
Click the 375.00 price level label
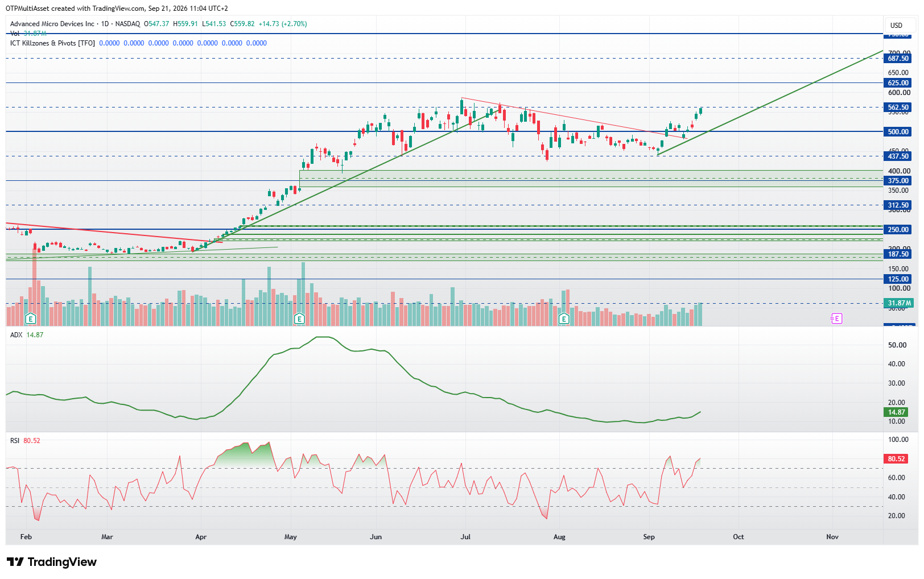[x=898, y=181]
